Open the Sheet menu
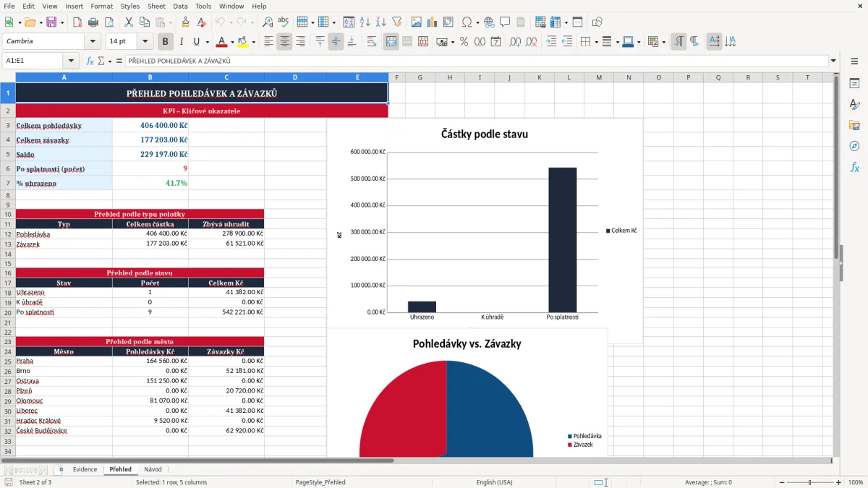The height and width of the screenshot is (488, 868). (156, 6)
